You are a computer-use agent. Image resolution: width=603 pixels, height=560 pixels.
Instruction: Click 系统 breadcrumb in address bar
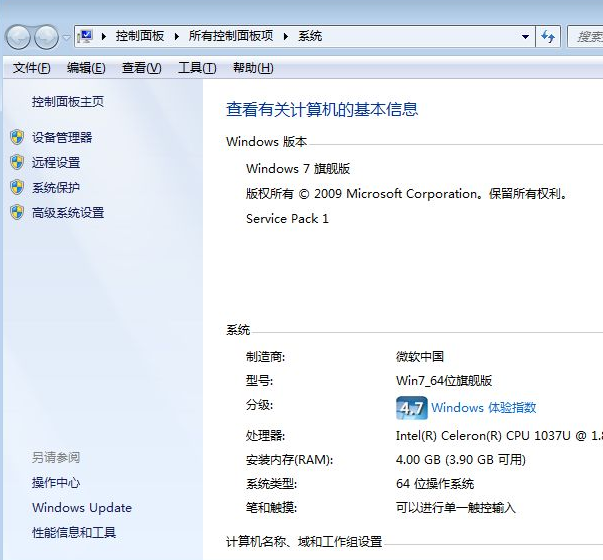point(310,36)
